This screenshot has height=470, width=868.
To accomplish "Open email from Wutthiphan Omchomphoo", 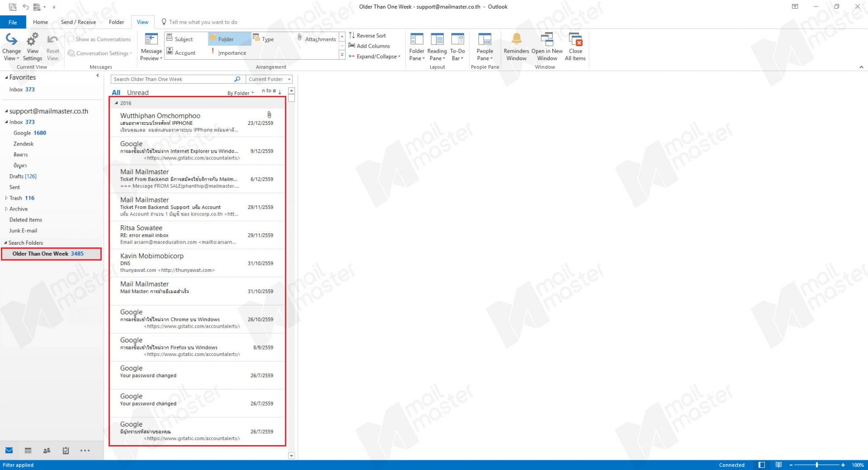I will [197, 123].
